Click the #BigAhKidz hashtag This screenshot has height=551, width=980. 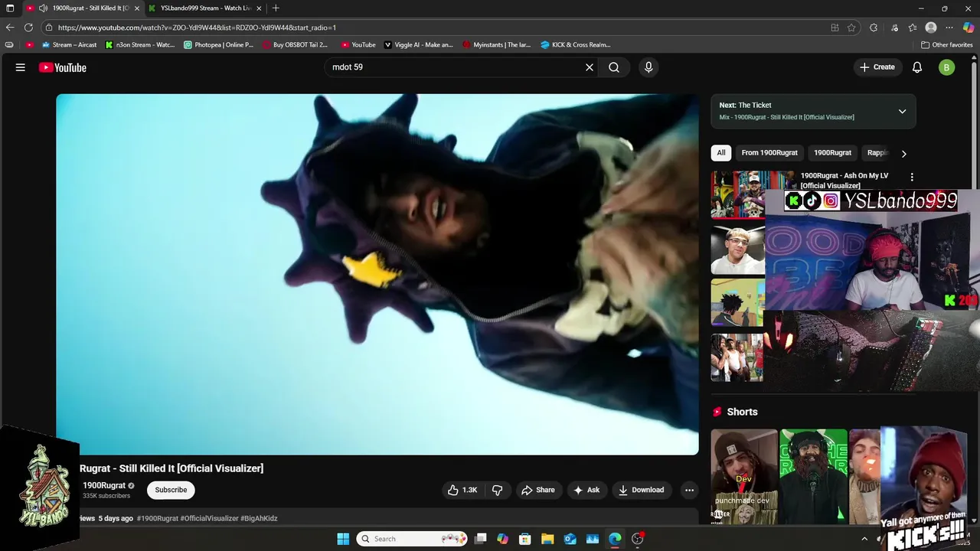pos(259,518)
